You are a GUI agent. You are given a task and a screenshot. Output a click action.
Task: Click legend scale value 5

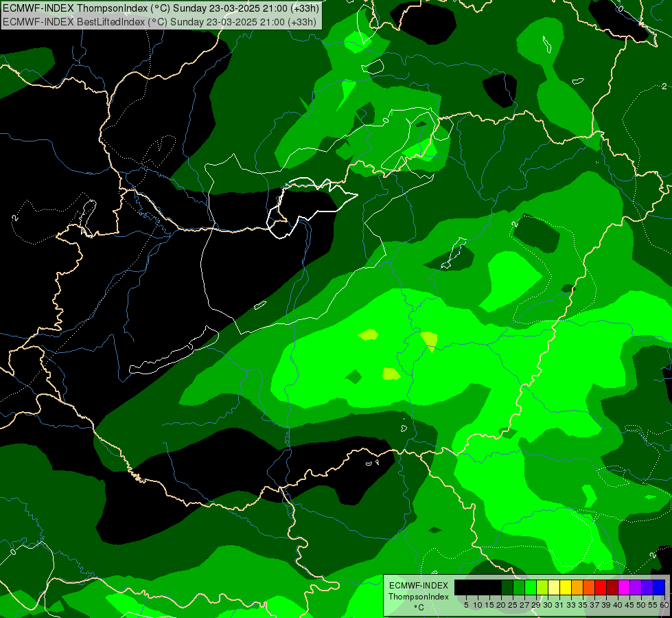point(466,605)
